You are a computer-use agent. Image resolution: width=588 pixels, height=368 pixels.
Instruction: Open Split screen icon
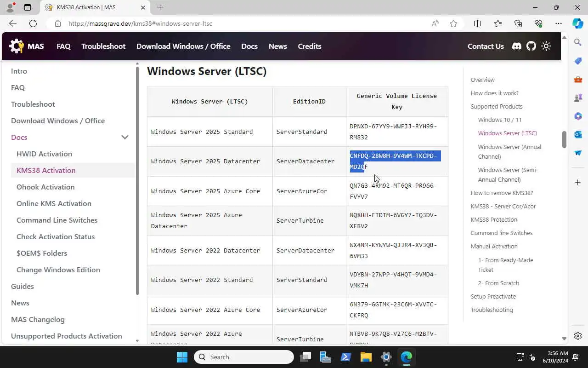[477, 23]
